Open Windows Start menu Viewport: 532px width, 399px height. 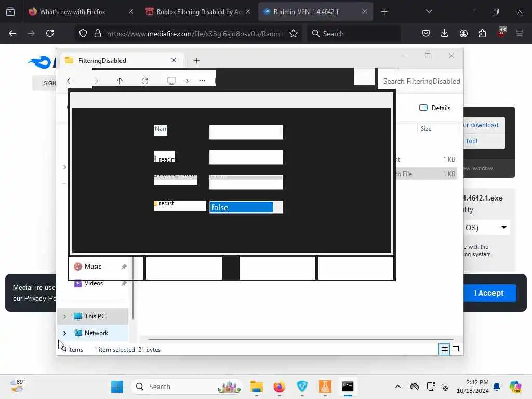click(117, 387)
